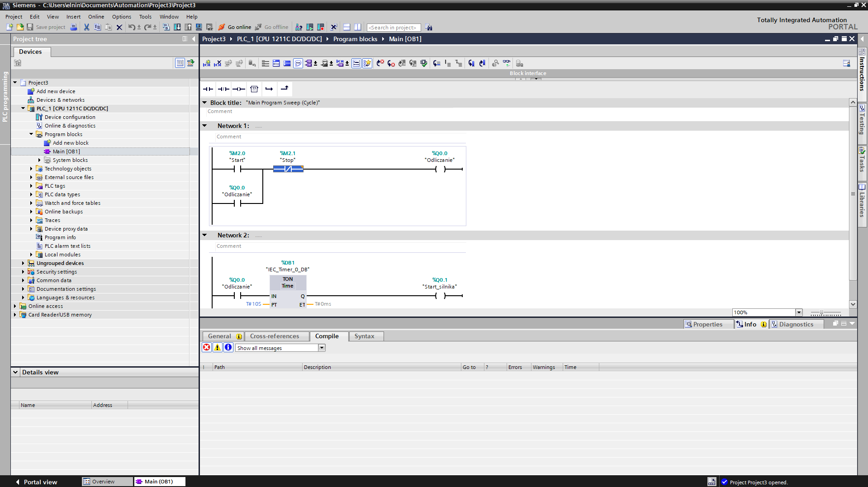Insert a normally closed contact from favorites

point(223,89)
